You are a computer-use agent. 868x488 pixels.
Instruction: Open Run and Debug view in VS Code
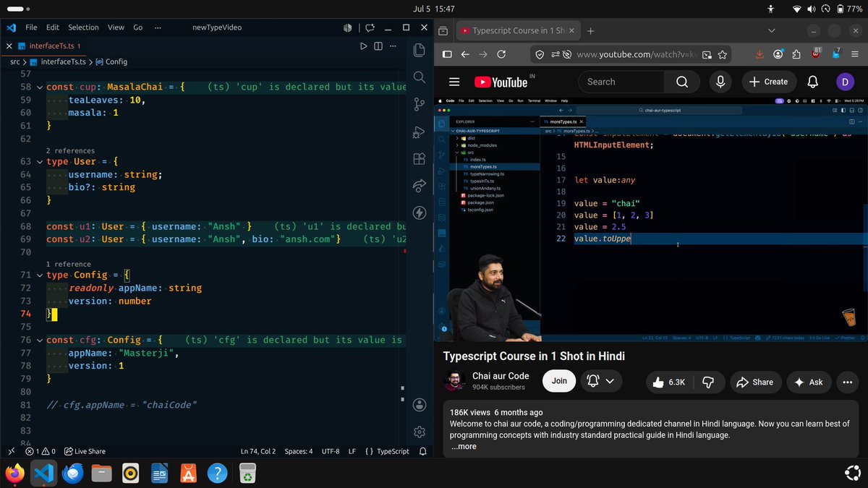pos(419,132)
